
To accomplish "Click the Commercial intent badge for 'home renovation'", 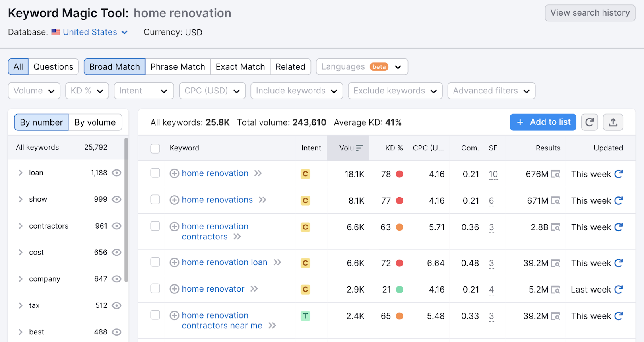I will [x=305, y=174].
